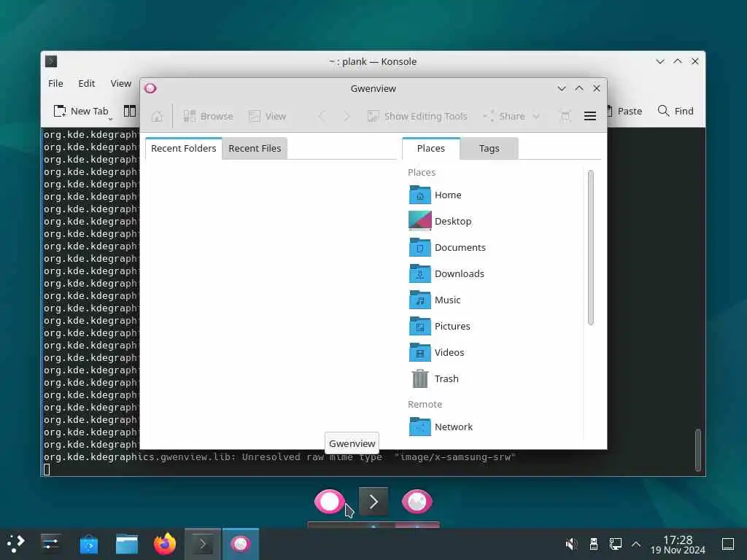
Task: Select the Recent Folders tab
Action: tap(183, 148)
